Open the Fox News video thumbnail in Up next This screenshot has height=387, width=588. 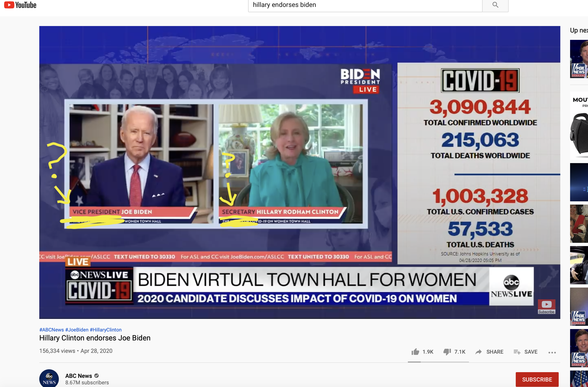(x=579, y=59)
